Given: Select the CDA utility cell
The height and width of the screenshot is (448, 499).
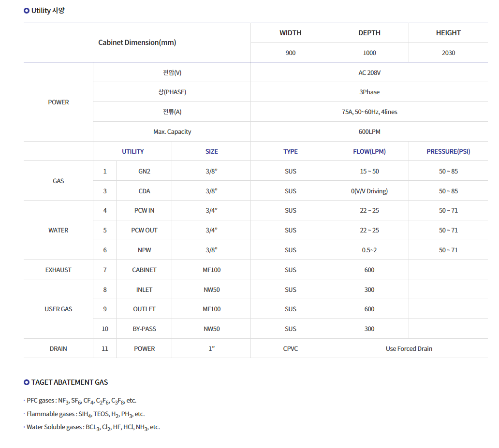Looking at the screenshot, I should (144, 191).
